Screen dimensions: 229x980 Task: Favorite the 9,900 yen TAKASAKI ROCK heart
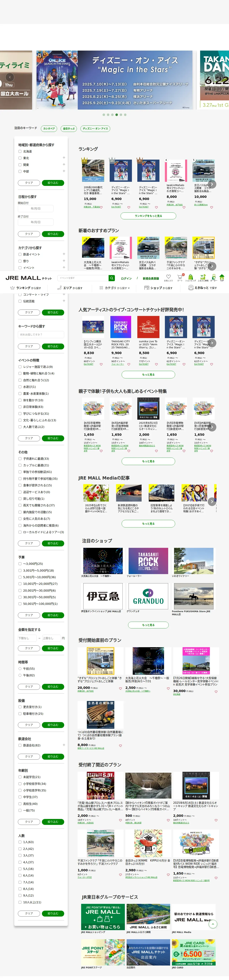click(129, 364)
